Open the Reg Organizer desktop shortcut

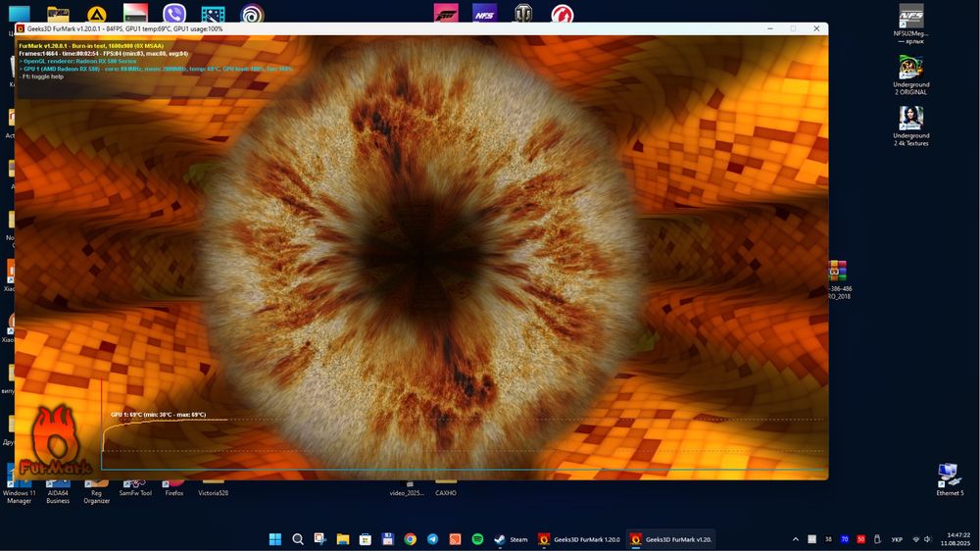96,491
